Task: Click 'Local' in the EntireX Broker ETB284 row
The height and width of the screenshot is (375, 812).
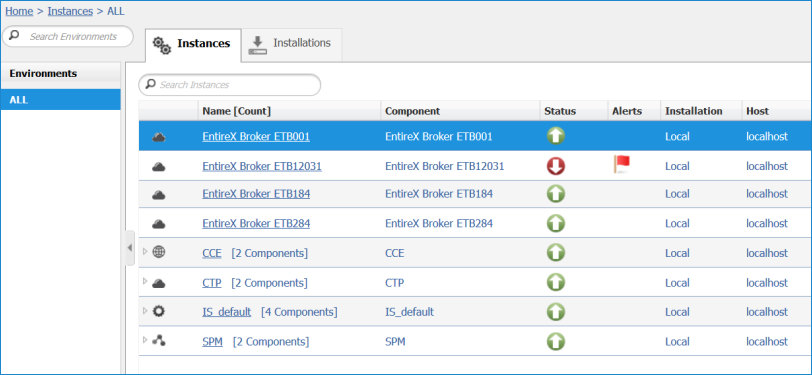Action: [677, 224]
